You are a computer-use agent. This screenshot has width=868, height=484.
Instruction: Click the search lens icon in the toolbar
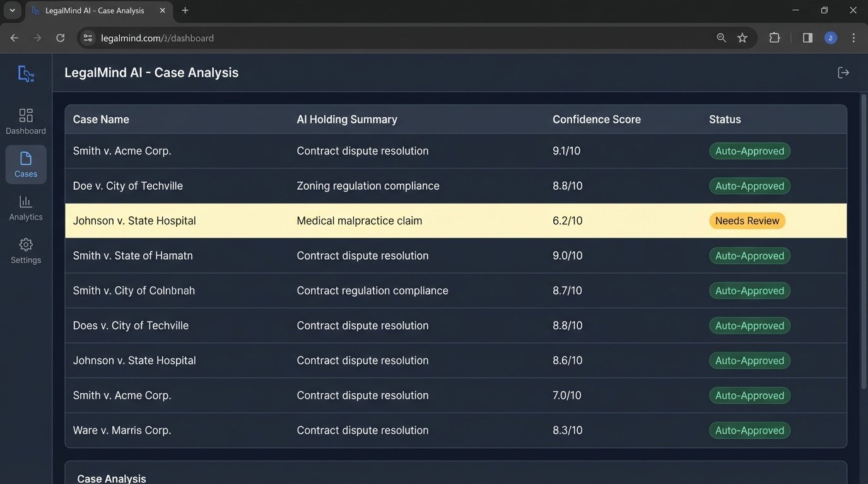(721, 38)
